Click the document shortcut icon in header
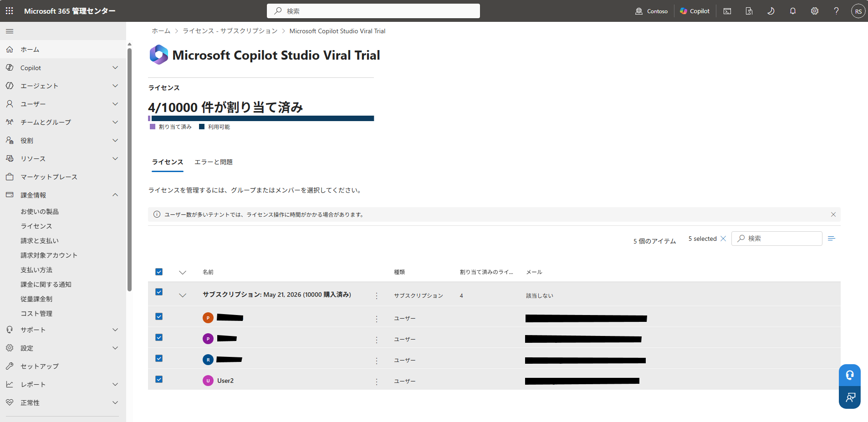Viewport: 868px width, 422px height. click(x=749, y=11)
